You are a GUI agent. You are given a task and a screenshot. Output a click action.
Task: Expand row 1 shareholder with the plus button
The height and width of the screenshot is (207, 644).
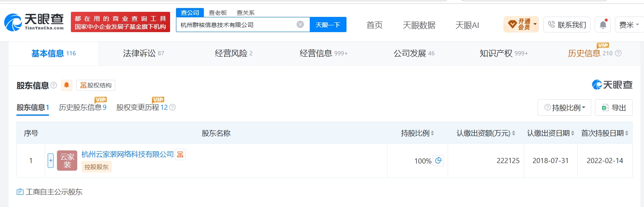pyautogui.click(x=51, y=161)
